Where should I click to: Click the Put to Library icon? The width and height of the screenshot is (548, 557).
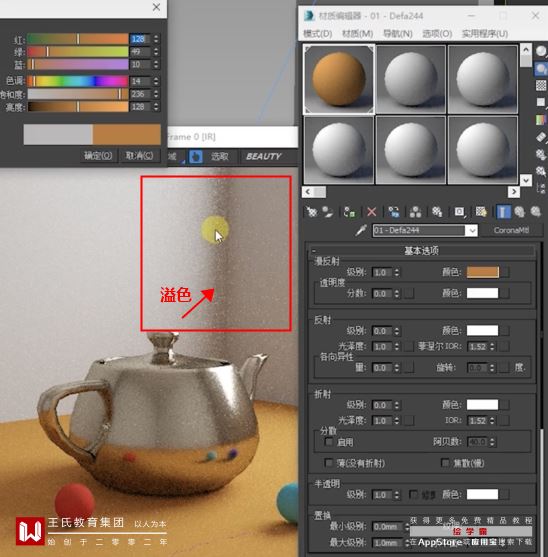[x=437, y=212]
